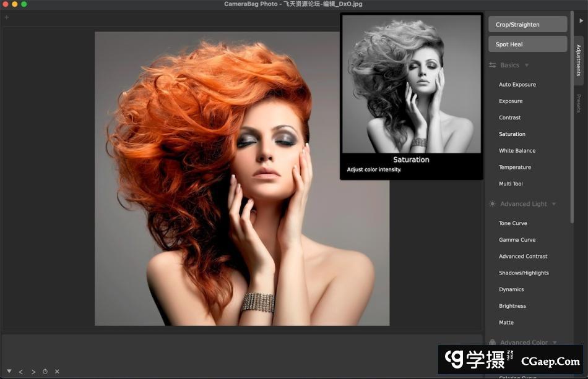Select the Adjustments tab
Viewport: 588px width, 379px height.
pyautogui.click(x=579, y=60)
